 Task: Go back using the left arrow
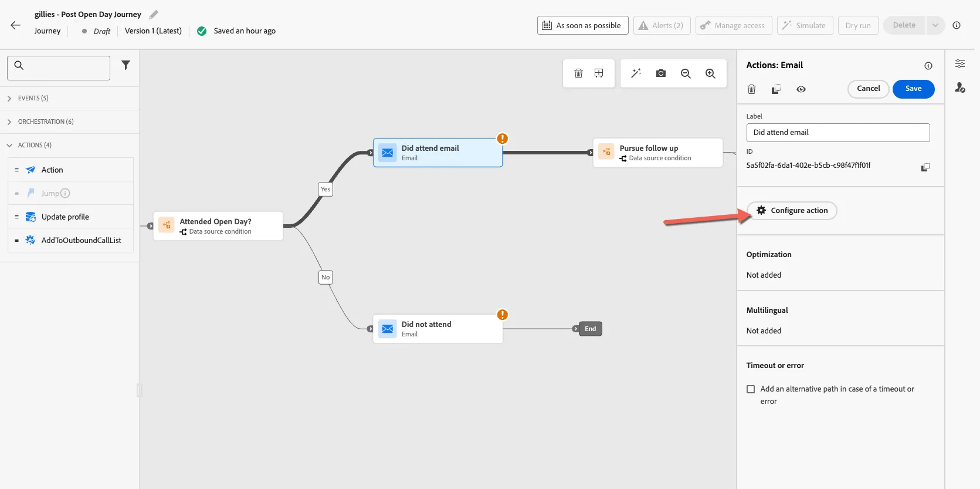coord(16,25)
